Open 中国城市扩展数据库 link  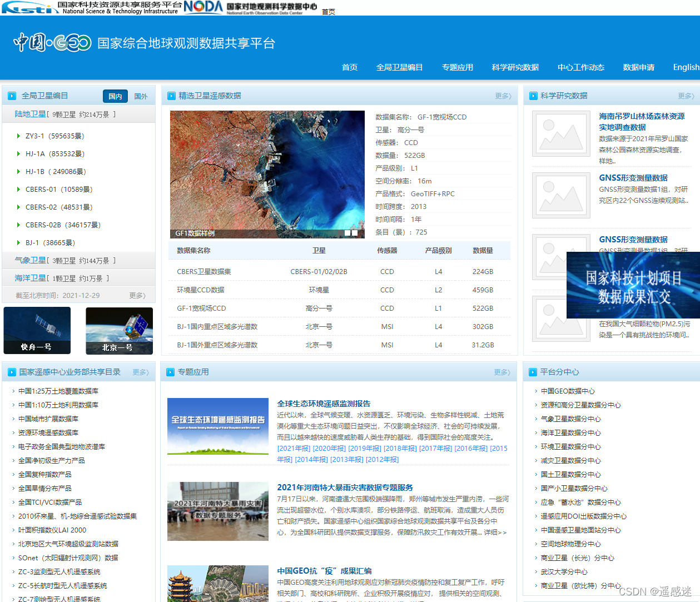pyautogui.click(x=48, y=419)
